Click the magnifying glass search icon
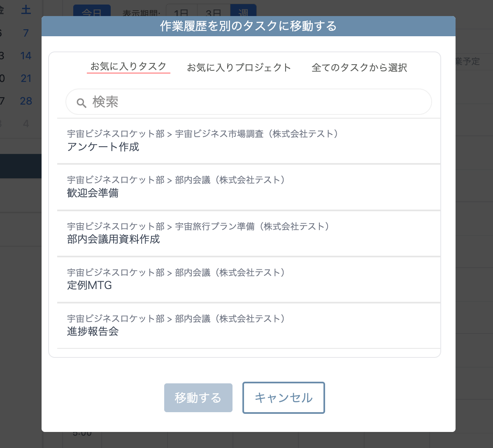493x448 pixels. (81, 102)
